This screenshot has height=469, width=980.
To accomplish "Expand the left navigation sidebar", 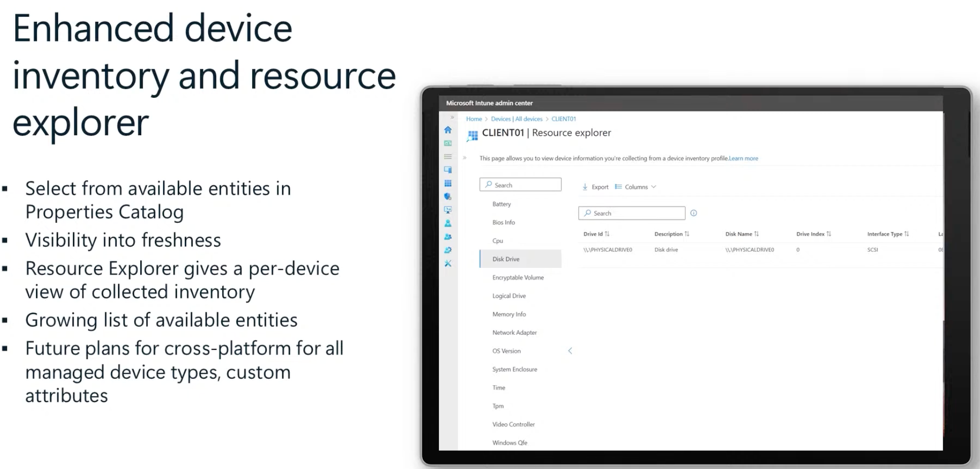I will coord(453,118).
